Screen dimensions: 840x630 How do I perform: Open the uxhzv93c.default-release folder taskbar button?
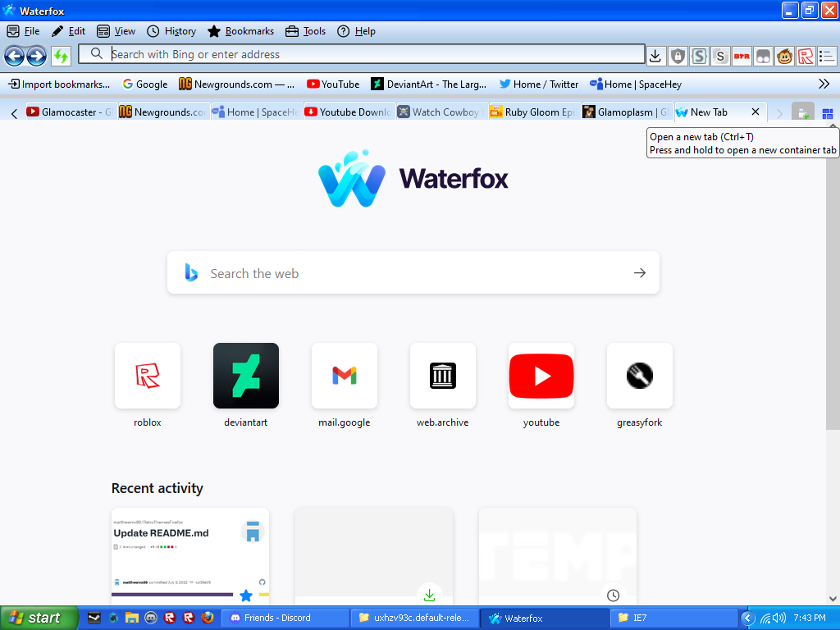tap(414, 618)
